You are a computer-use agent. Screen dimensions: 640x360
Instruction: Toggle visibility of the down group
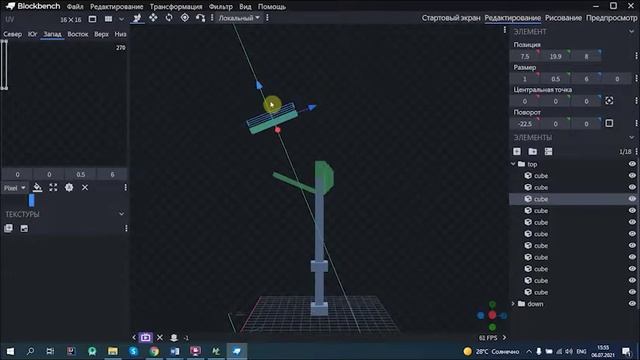coord(632,304)
